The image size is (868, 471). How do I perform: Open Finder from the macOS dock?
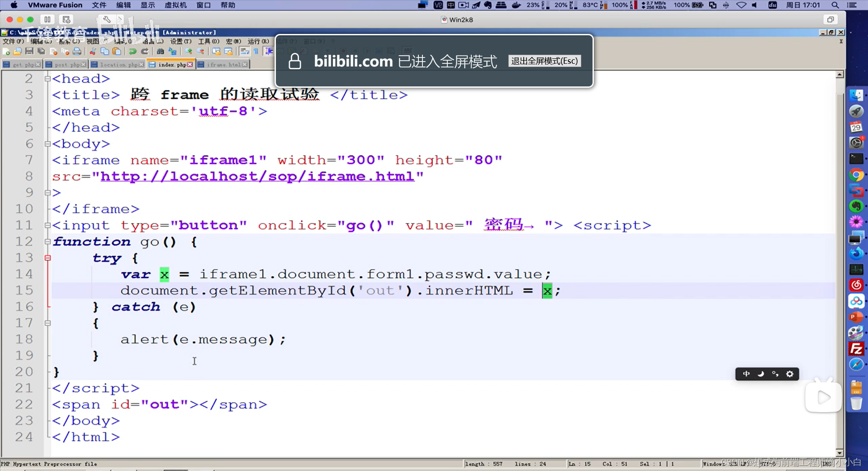856,95
